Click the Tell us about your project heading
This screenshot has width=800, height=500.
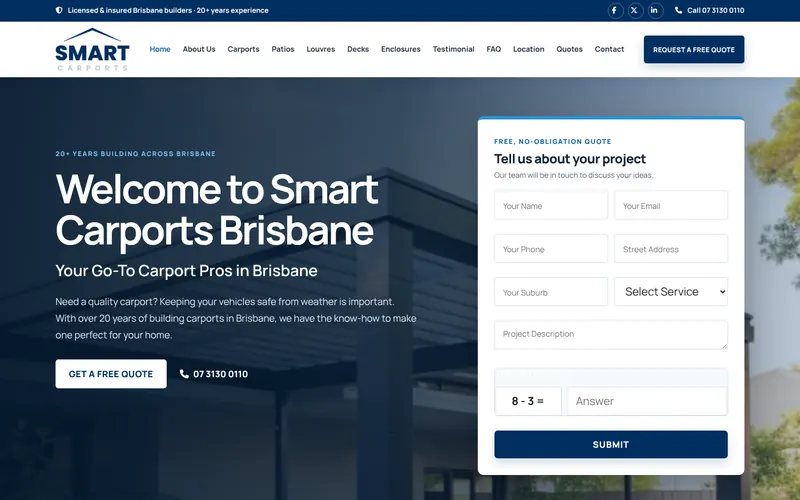(x=570, y=159)
